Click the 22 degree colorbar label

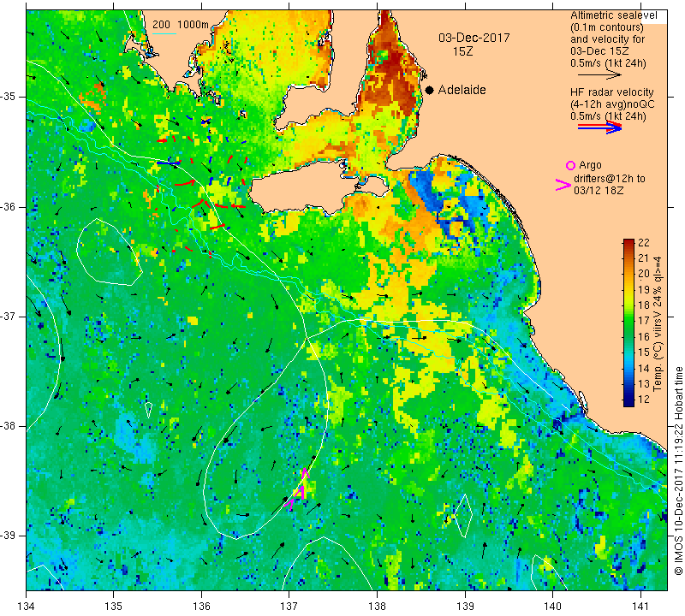pyautogui.click(x=644, y=243)
